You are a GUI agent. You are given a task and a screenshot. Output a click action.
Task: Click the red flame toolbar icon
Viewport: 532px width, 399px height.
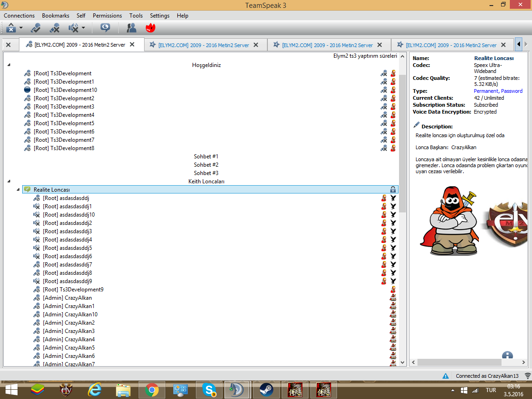click(x=150, y=28)
